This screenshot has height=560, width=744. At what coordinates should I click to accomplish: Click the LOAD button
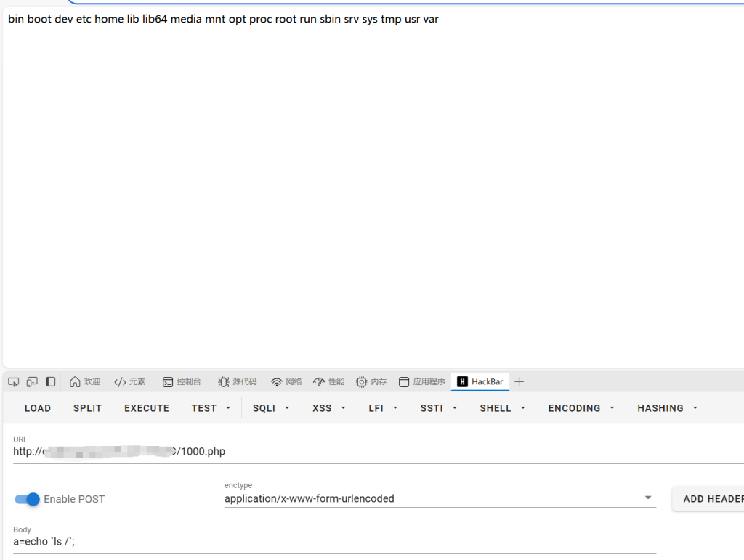[38, 408]
